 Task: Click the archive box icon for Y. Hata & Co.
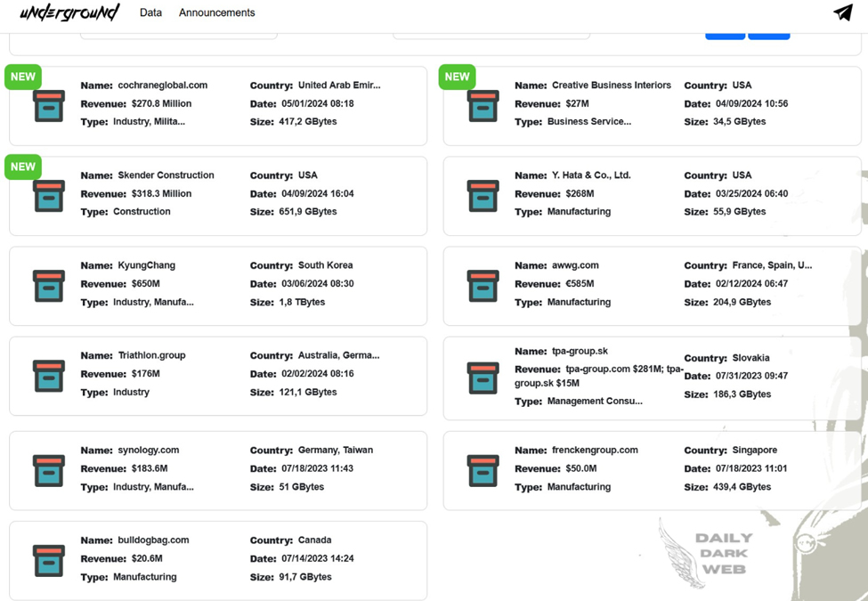(483, 196)
